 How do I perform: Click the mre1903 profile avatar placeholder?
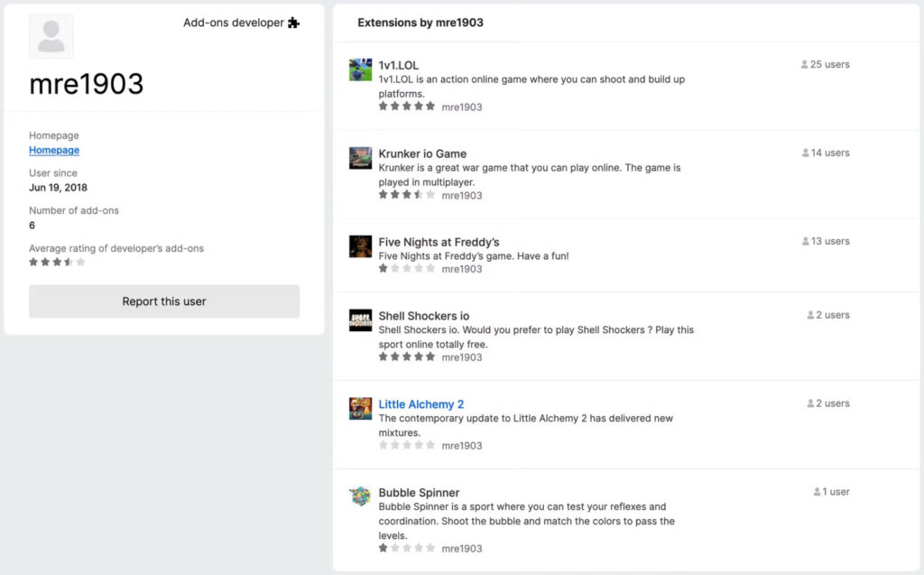[x=51, y=37]
